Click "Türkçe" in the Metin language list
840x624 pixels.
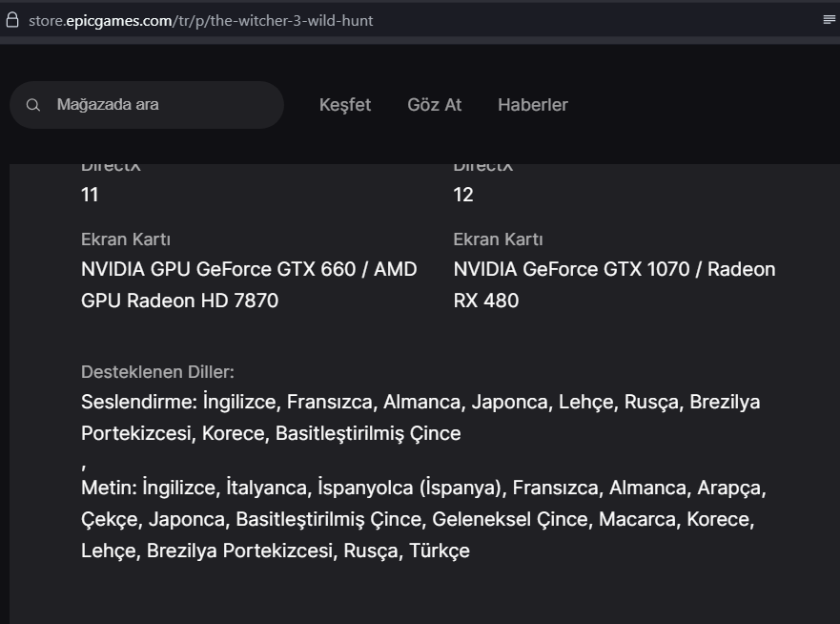click(440, 551)
